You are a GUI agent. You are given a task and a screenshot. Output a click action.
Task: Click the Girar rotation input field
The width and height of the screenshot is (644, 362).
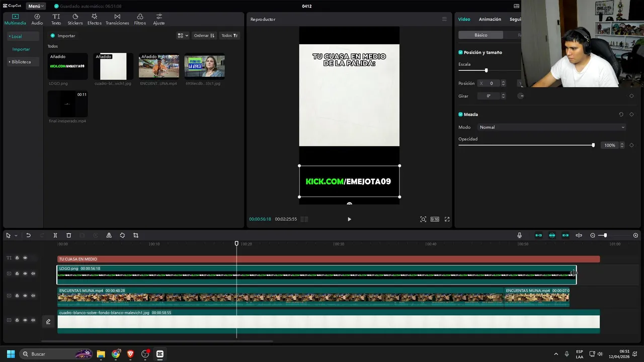[489, 96]
